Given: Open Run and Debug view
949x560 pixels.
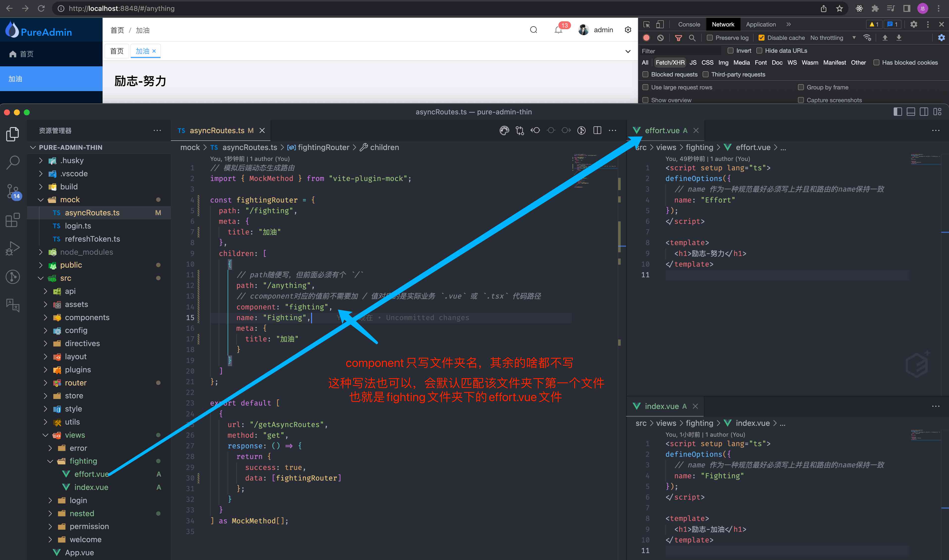Looking at the screenshot, I should (x=13, y=248).
